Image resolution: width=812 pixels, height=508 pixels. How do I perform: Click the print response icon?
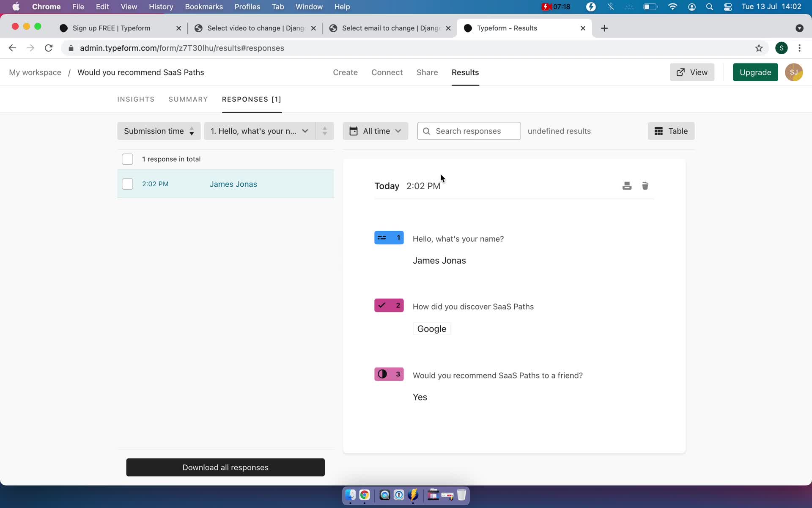coord(627,185)
